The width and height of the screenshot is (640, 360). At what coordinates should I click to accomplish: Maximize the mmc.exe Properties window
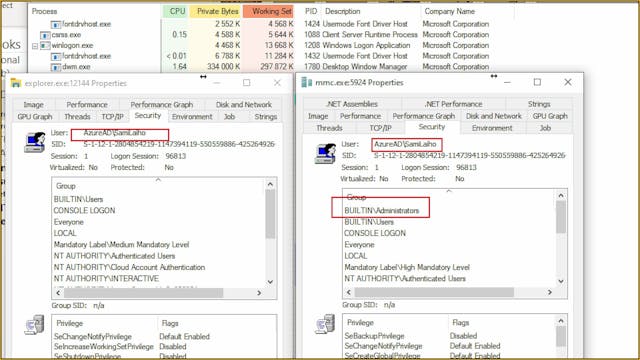(537, 82)
